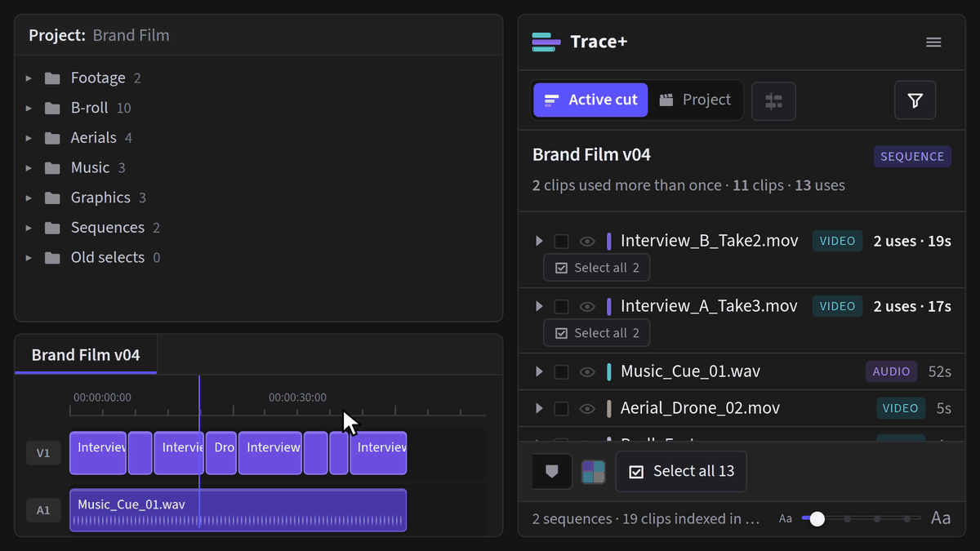Image resolution: width=980 pixels, height=551 pixels.
Task: Expand the Music bin arrow
Action: click(x=29, y=168)
